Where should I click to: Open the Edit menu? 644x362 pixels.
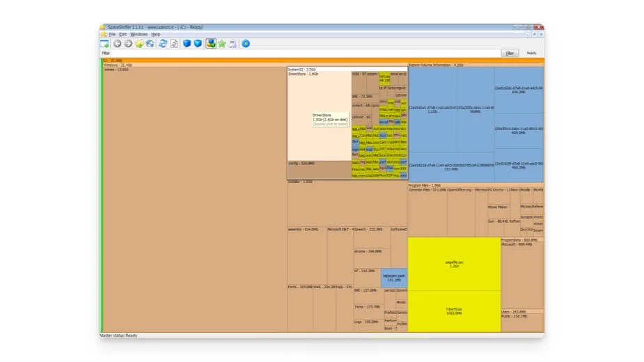point(123,35)
